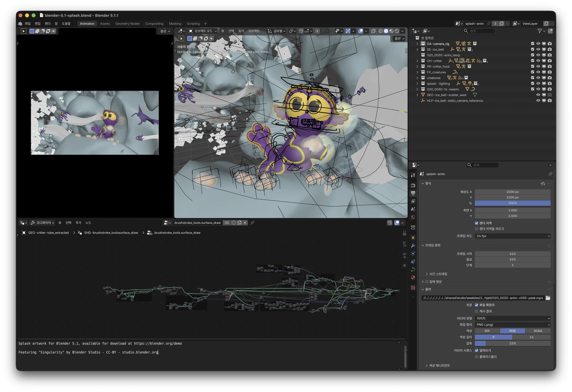Open the Modifiers properties tab
The height and width of the screenshot is (392, 572).
tap(413, 245)
